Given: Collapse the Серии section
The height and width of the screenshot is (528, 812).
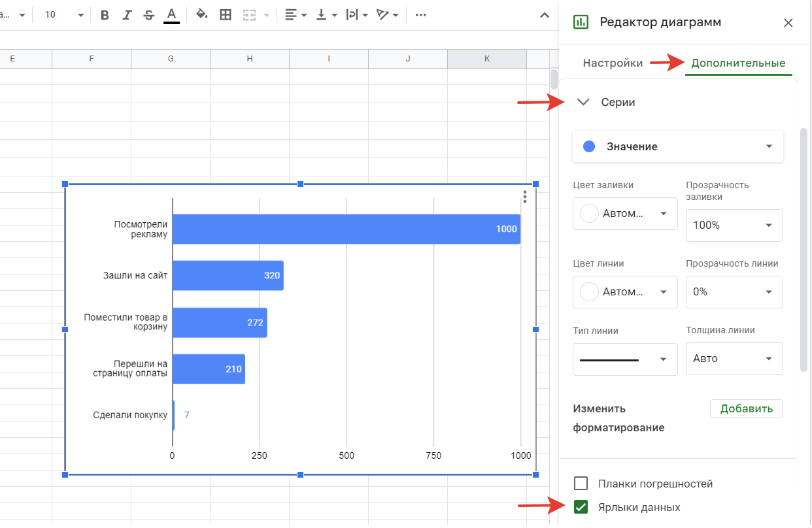Looking at the screenshot, I should coord(584,103).
